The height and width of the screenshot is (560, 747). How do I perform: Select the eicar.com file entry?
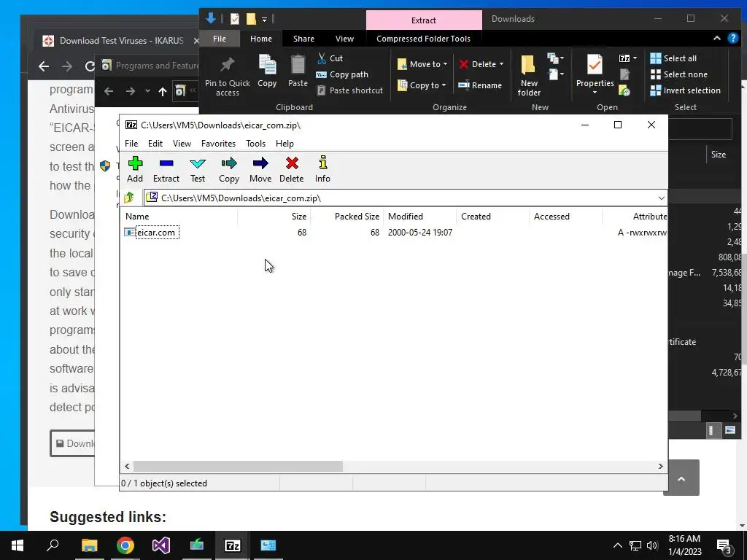coord(157,233)
